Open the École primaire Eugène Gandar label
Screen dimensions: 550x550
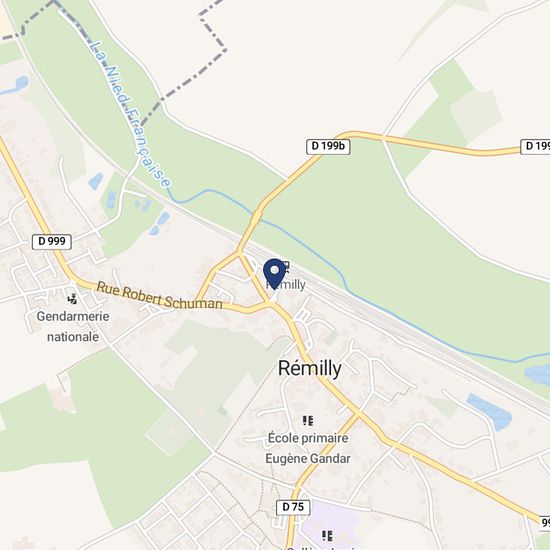pyautogui.click(x=308, y=448)
